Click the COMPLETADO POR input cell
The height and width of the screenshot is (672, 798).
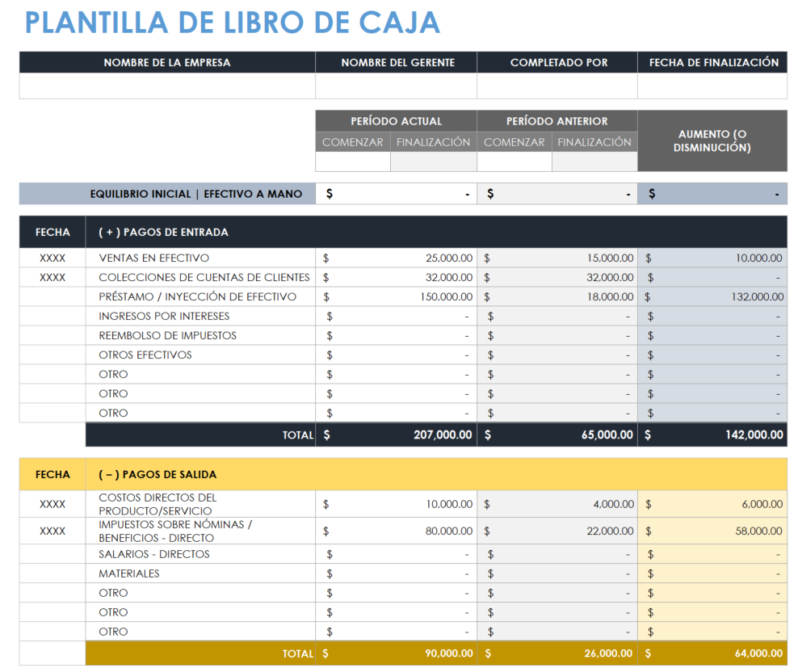pyautogui.click(x=556, y=83)
